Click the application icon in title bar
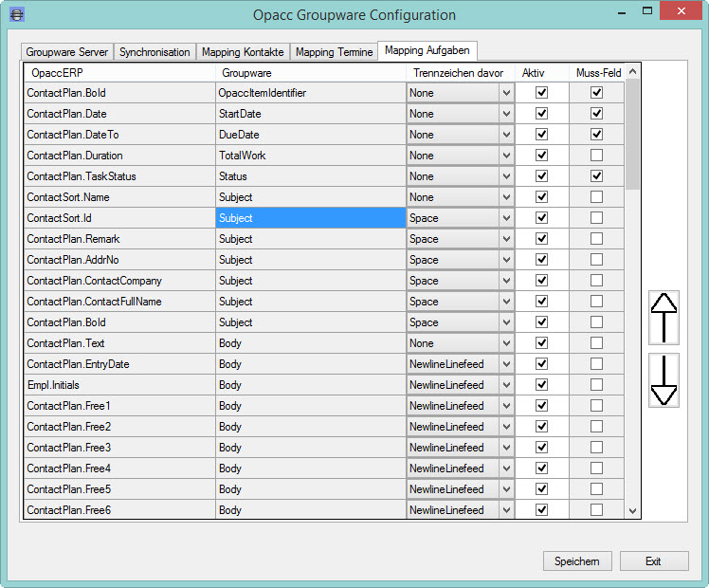 click(x=17, y=15)
